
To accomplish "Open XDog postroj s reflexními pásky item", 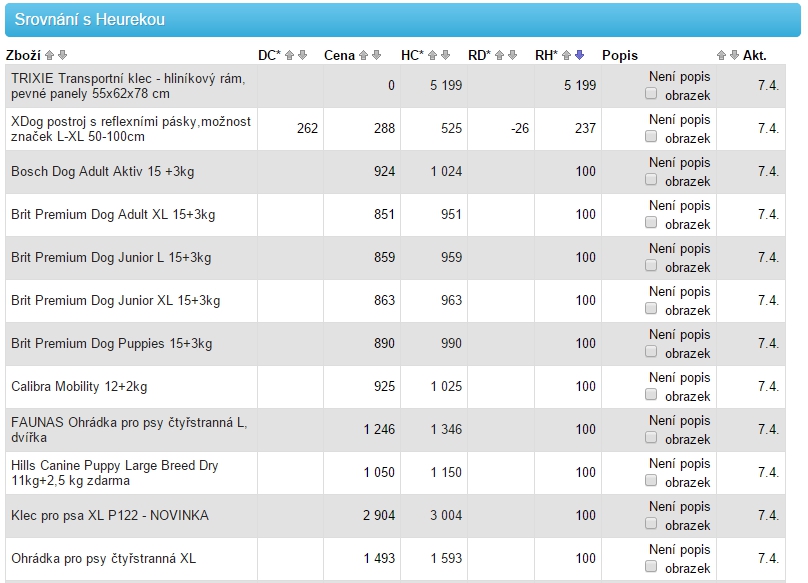I will [130, 129].
